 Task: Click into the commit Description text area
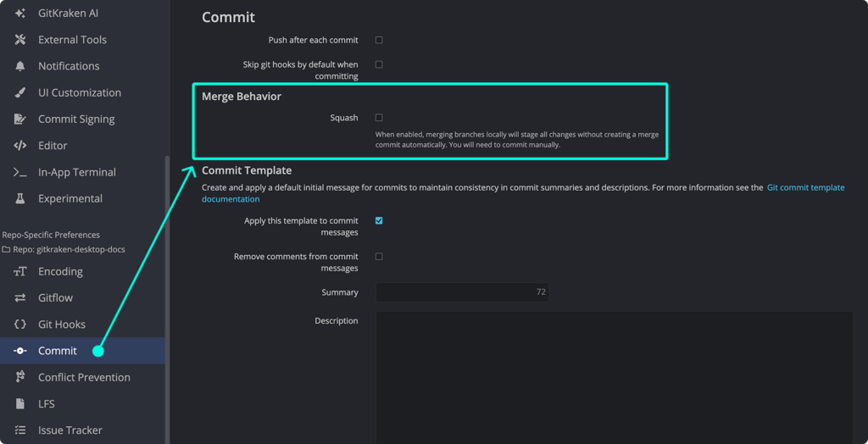(x=615, y=378)
